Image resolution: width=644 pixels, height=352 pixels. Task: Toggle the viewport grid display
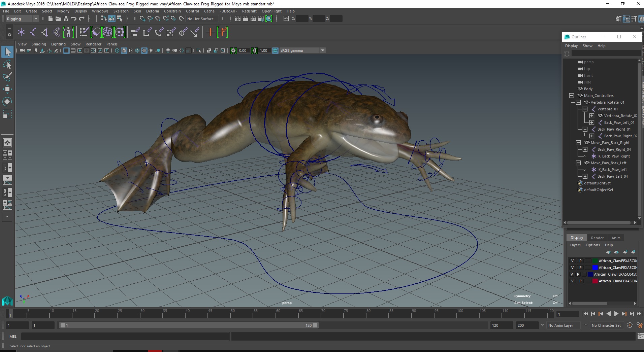(66, 50)
